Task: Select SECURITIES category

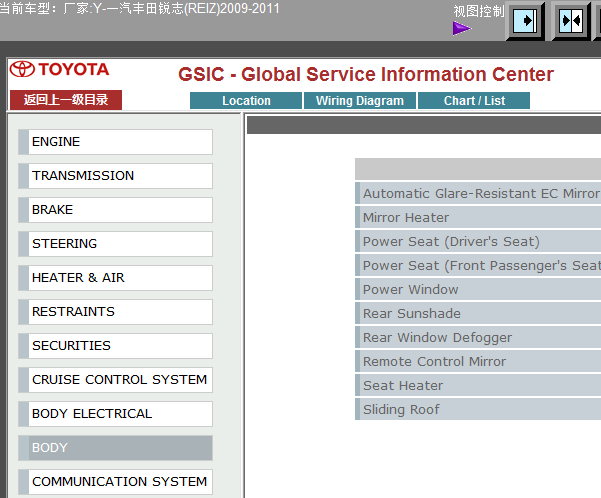Action: click(x=115, y=346)
